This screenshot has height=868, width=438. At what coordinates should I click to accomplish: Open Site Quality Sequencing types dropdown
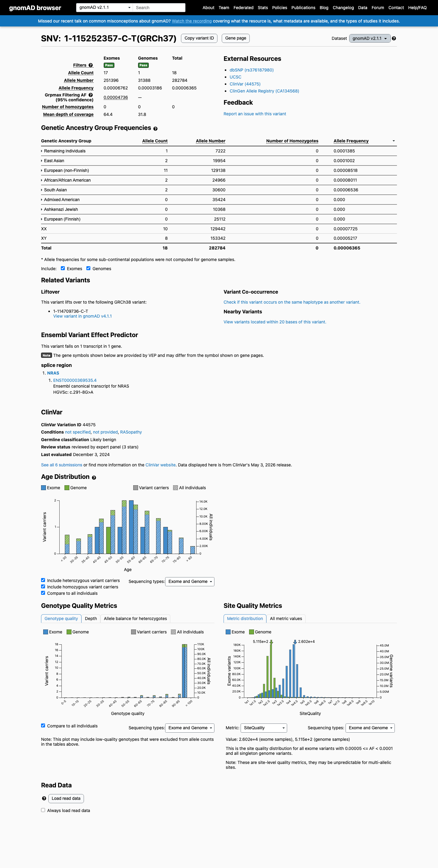370,728
